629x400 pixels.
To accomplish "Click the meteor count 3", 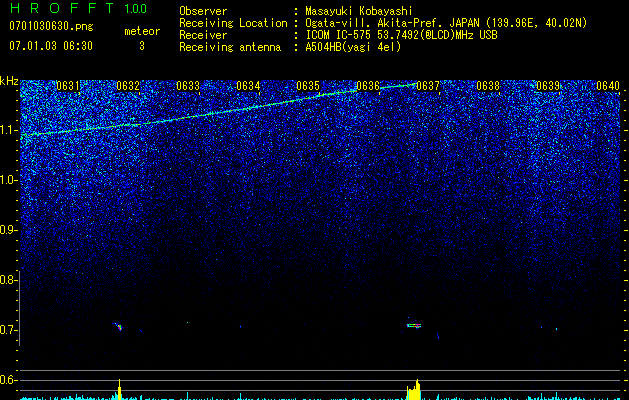I will click(142, 46).
